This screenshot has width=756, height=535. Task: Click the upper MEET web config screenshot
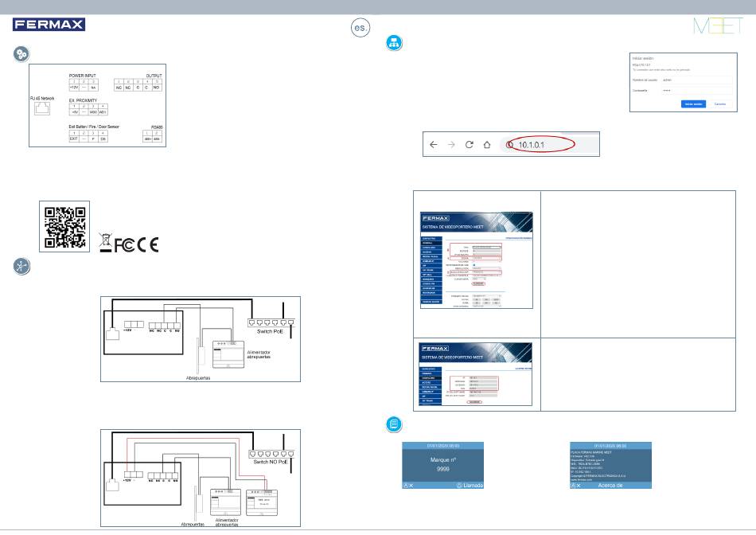coord(477,260)
